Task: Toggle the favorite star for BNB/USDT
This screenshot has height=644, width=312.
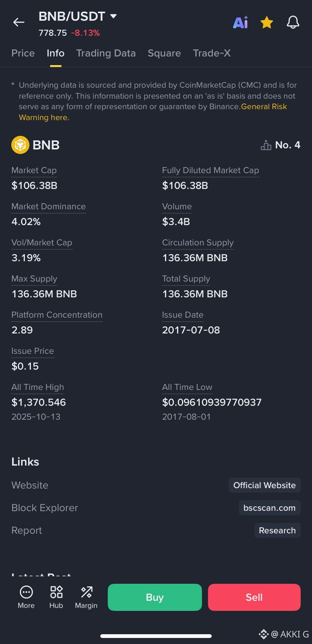Action: click(x=267, y=23)
